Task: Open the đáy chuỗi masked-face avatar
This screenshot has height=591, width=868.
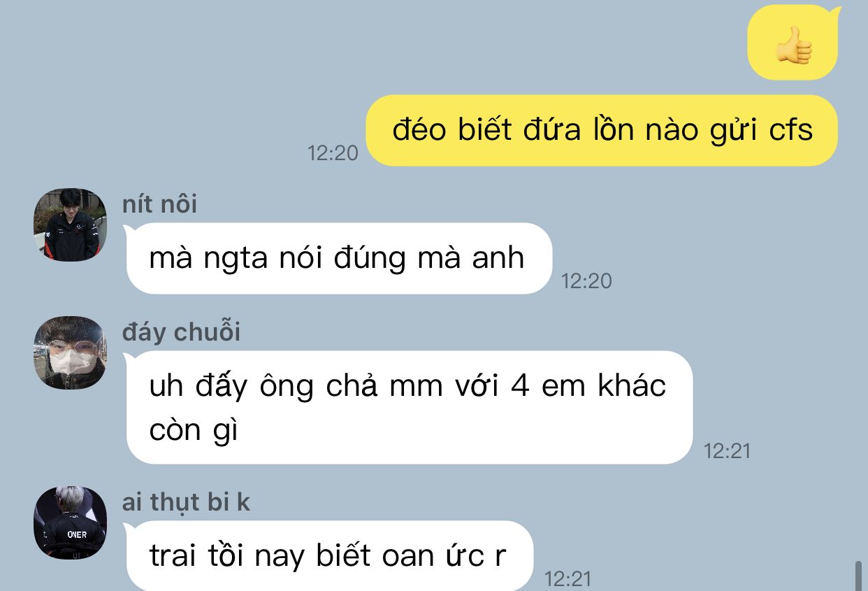Action: 70,353
